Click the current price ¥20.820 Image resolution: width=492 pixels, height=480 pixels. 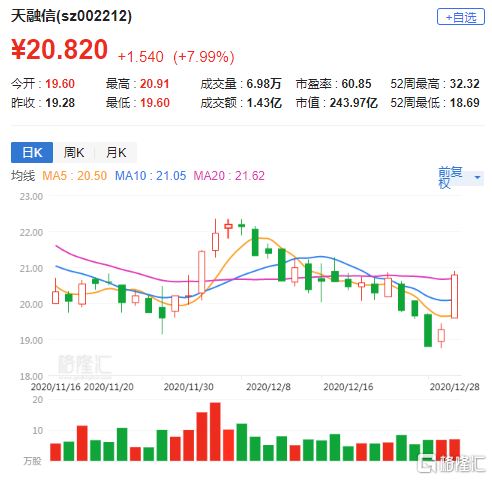coord(59,49)
